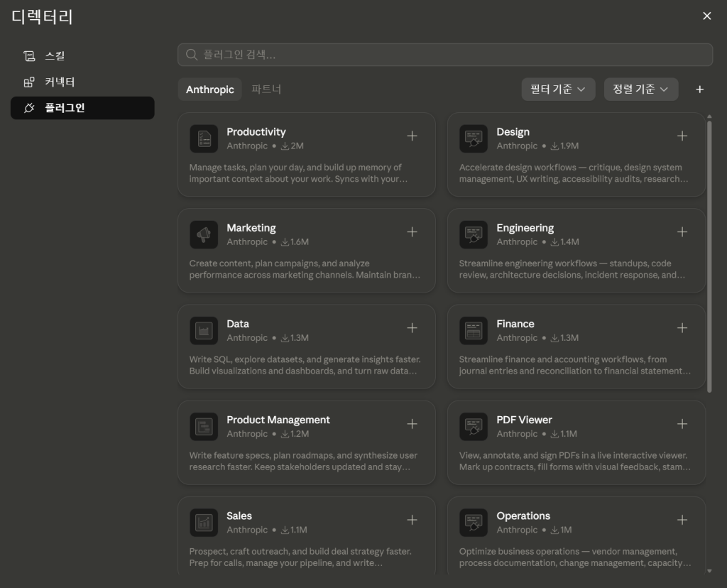The height and width of the screenshot is (588, 727).
Task: Open the Design plugin title
Action: (x=513, y=131)
